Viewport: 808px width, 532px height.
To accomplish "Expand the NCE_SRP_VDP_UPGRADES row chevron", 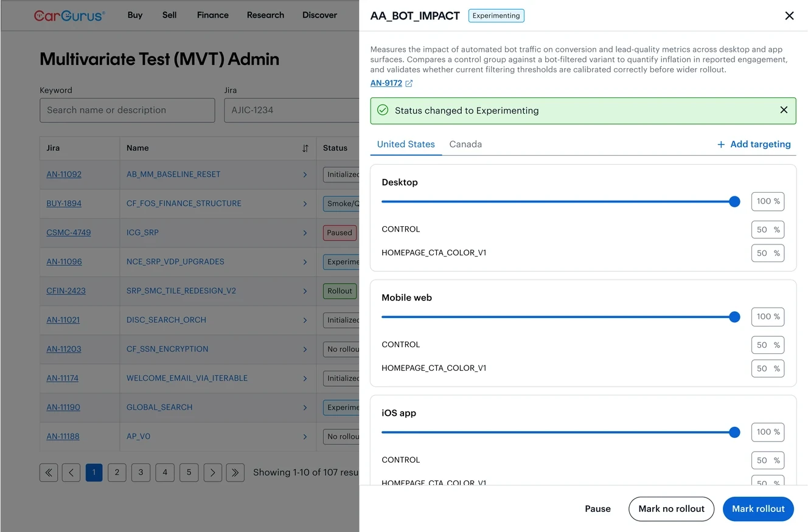I will click(x=305, y=262).
